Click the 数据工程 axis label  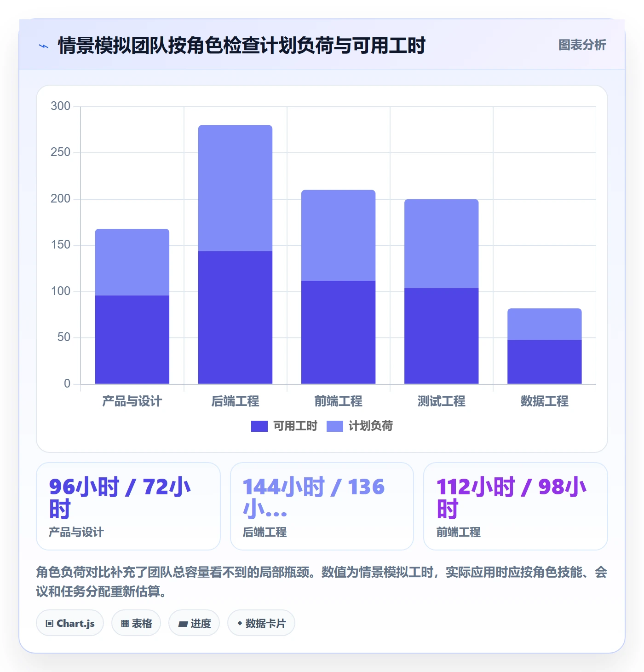544,401
